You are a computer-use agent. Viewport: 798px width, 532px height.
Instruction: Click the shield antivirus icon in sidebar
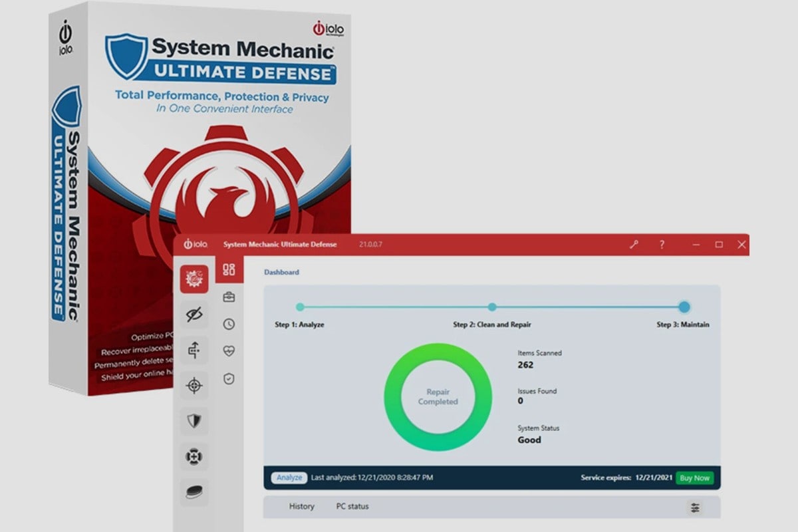tap(194, 422)
